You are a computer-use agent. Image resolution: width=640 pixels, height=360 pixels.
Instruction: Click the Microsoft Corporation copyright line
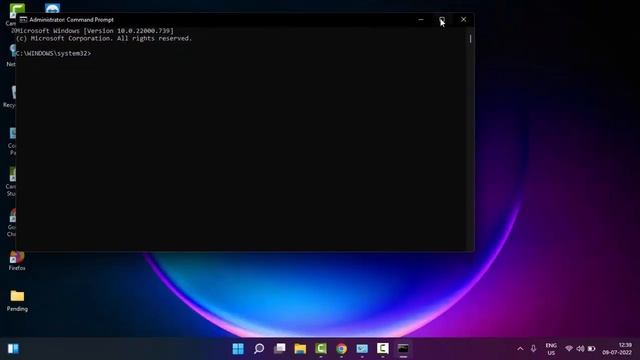point(104,38)
